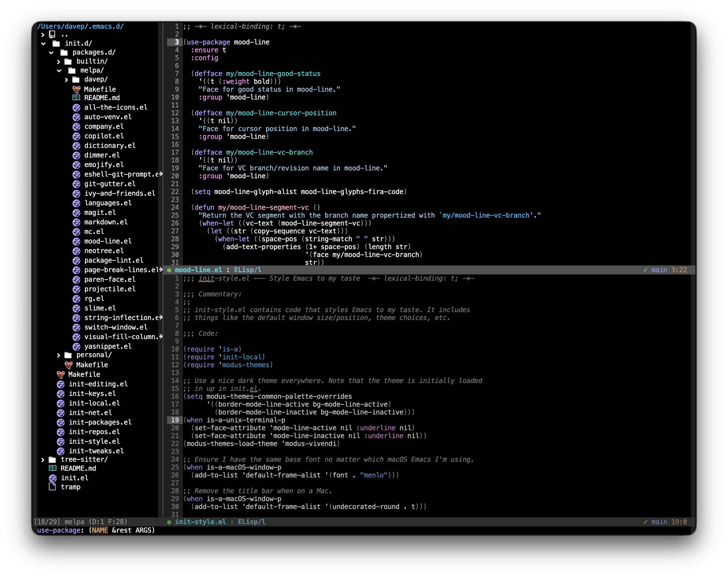Click the Emacs icon beside projectile.el
Screen dimensions: 728x577
click(x=77, y=289)
